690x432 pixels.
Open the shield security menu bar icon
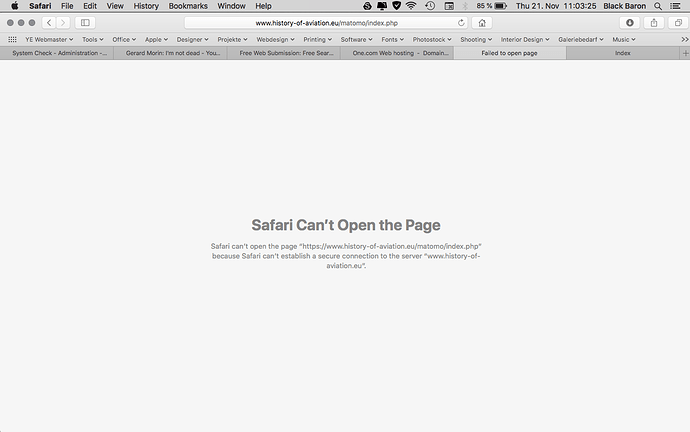pyautogui.click(x=396, y=6)
